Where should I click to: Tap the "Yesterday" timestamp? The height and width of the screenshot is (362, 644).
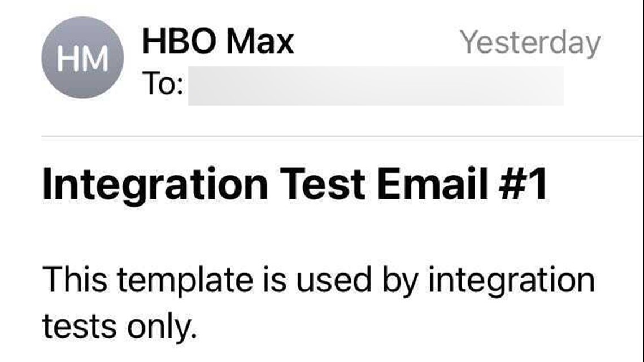pyautogui.click(x=530, y=43)
